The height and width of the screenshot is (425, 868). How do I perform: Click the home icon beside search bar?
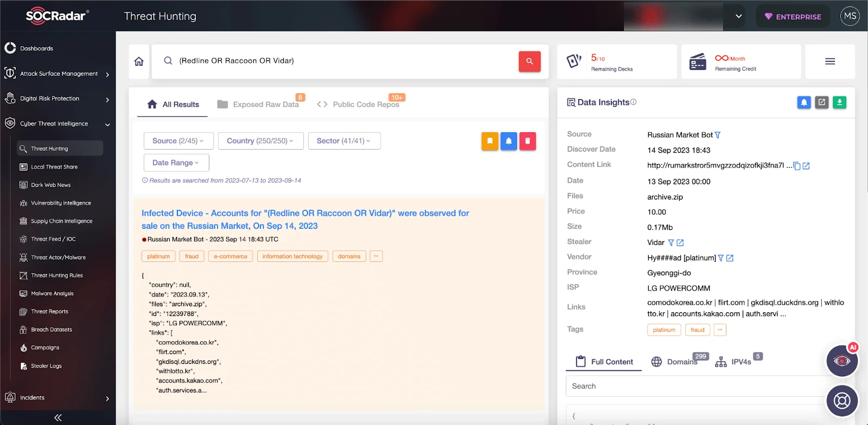[x=139, y=61]
